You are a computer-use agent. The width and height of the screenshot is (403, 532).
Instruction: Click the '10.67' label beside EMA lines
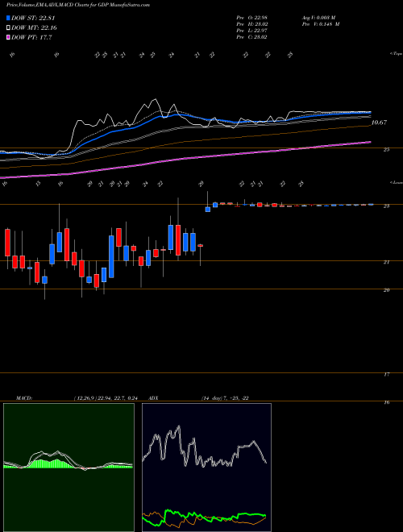[x=379, y=123]
